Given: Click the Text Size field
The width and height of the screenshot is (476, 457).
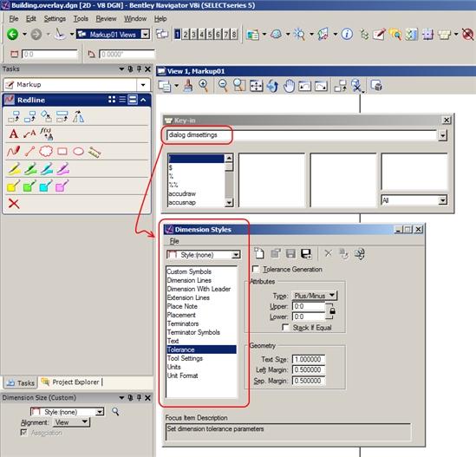Looking at the screenshot, I should pyautogui.click(x=309, y=359).
